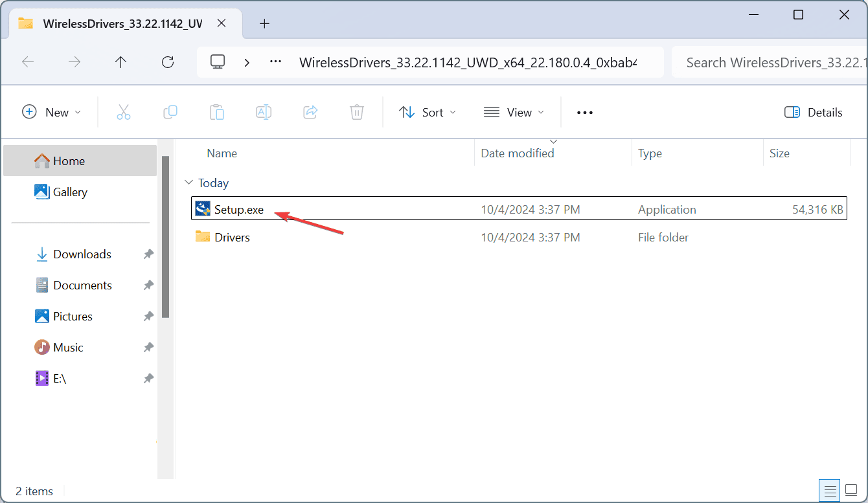Open Home in navigation pane
This screenshot has width=868, height=503.
80,161
